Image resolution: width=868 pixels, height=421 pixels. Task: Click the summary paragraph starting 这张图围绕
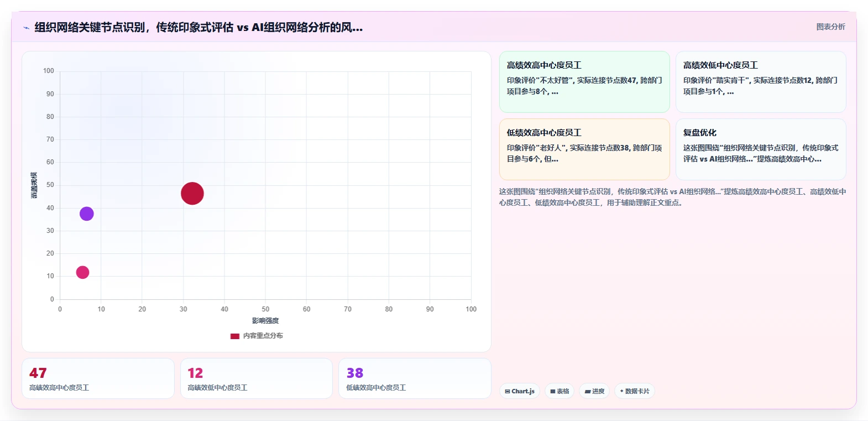click(x=672, y=197)
